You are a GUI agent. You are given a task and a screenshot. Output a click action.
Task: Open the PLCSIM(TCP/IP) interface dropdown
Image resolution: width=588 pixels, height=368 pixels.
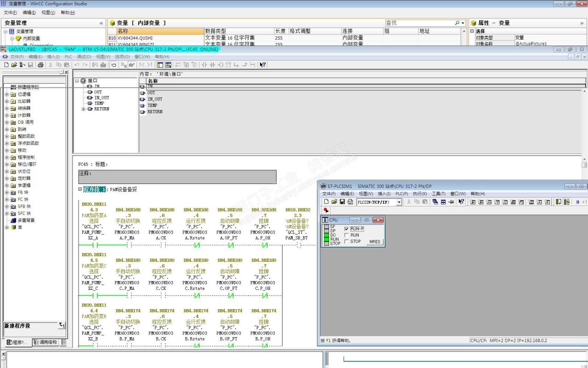pyautogui.click(x=399, y=202)
